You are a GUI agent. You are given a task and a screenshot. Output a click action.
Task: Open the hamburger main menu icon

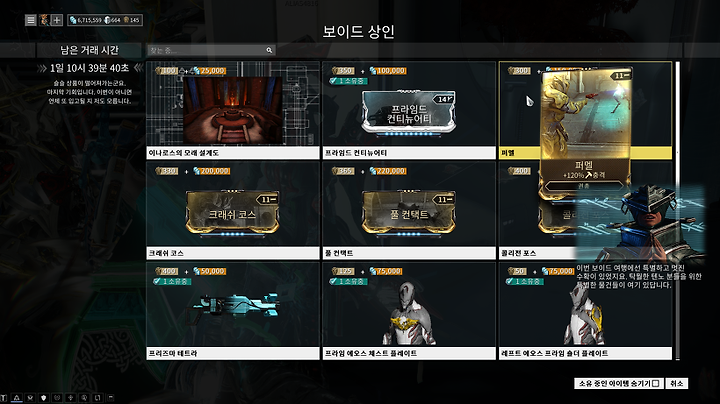pos(30,20)
